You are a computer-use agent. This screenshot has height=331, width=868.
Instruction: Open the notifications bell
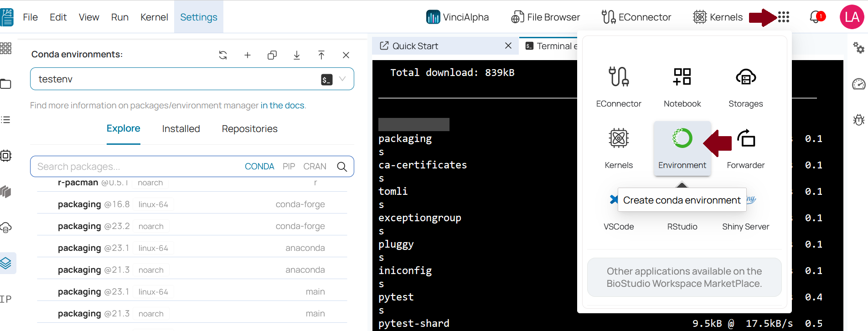(816, 17)
